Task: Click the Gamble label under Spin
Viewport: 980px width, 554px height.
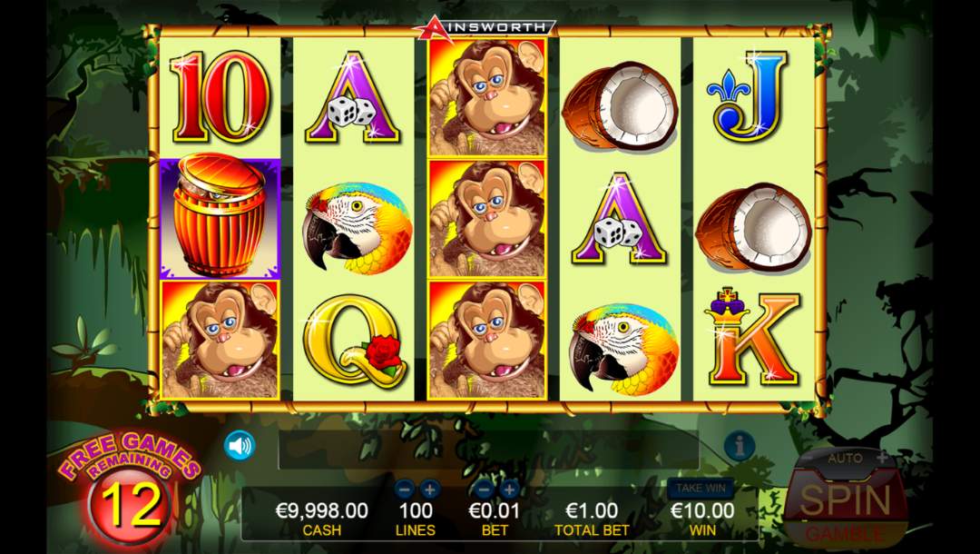Action: [x=845, y=534]
